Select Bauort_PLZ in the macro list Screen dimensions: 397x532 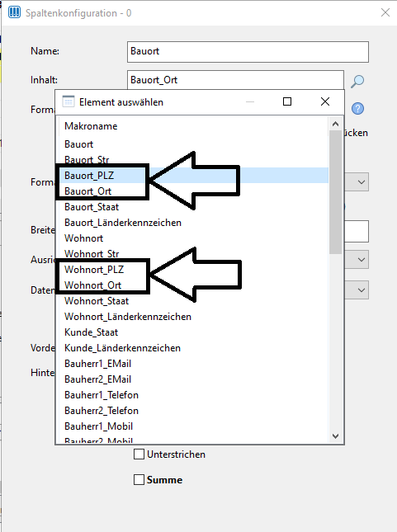89,176
